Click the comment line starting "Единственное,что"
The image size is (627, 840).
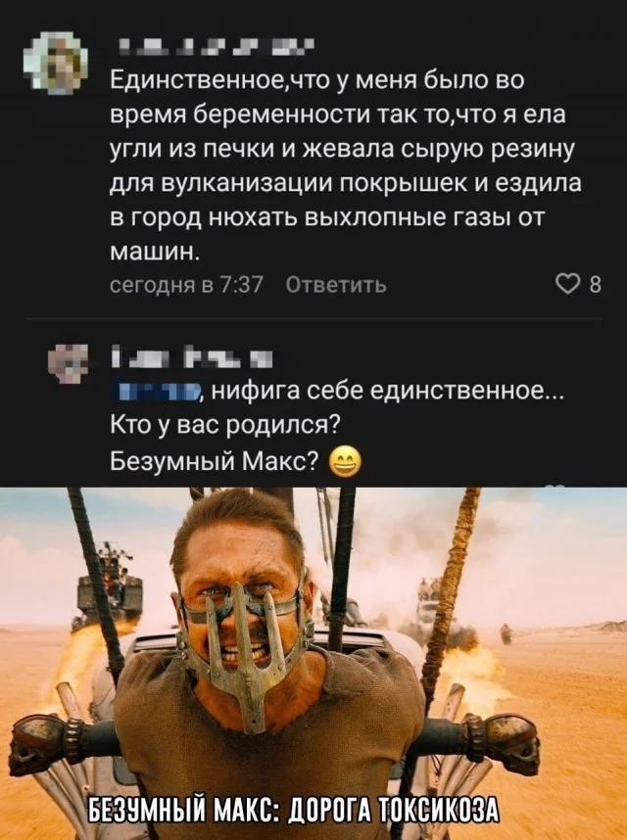click(316, 81)
